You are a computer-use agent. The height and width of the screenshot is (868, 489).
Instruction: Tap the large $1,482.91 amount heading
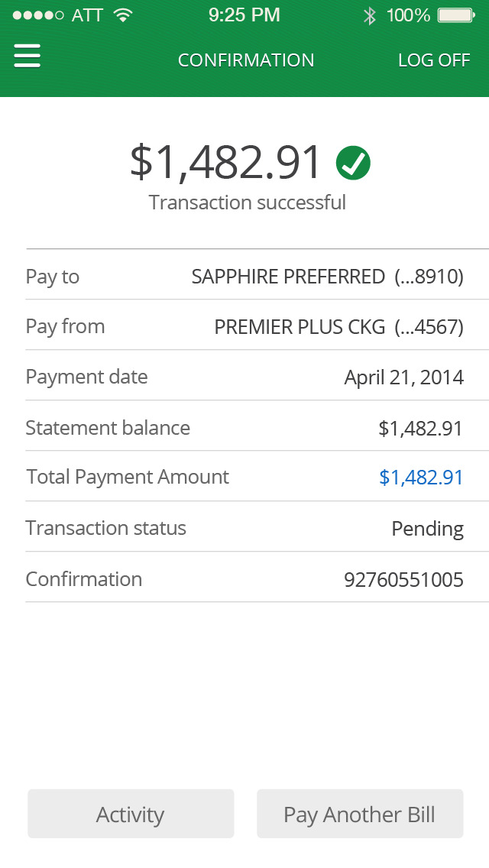(226, 162)
